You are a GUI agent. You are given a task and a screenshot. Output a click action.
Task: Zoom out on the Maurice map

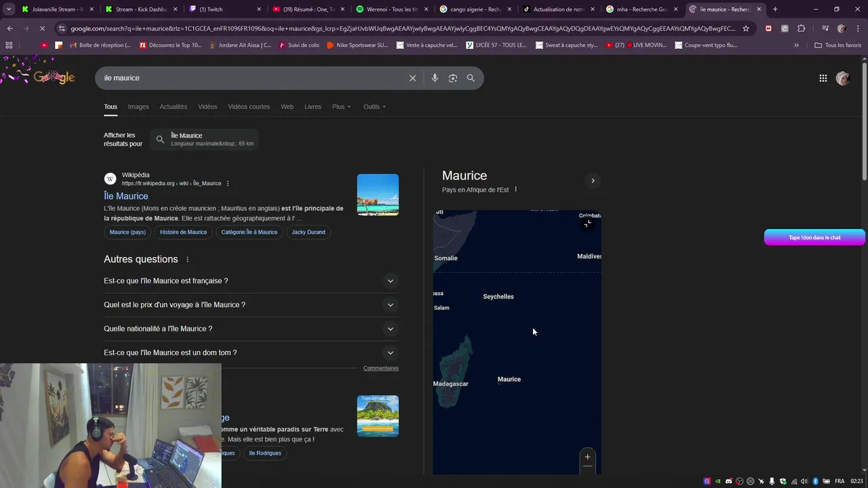[x=587, y=466]
